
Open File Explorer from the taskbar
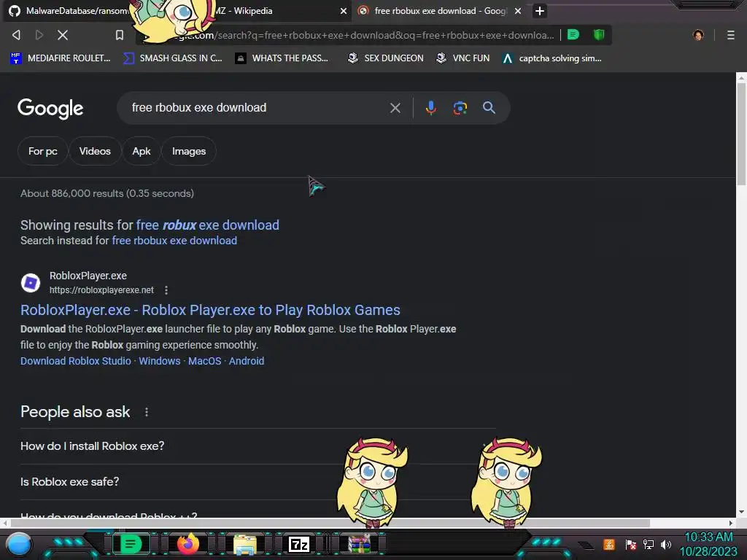coord(245,544)
